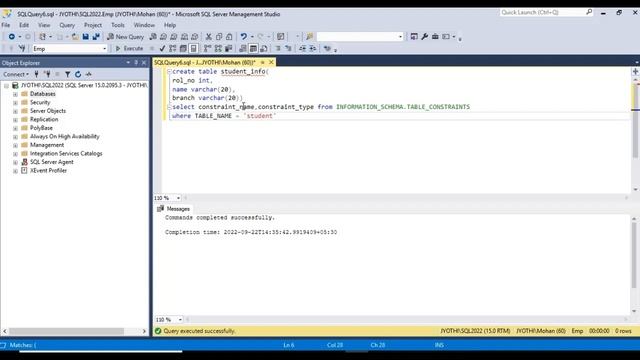640x360 pixels.
Task: Select the SQLQuery6.sql editor tab
Action: (x=205, y=62)
